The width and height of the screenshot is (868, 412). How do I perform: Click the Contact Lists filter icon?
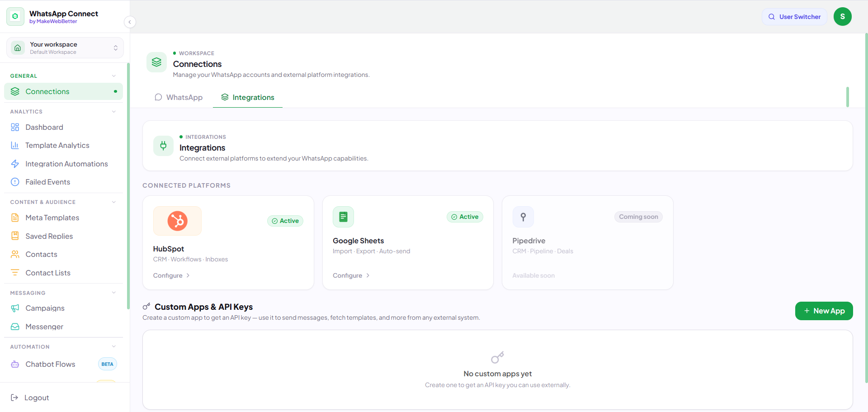[x=15, y=273]
